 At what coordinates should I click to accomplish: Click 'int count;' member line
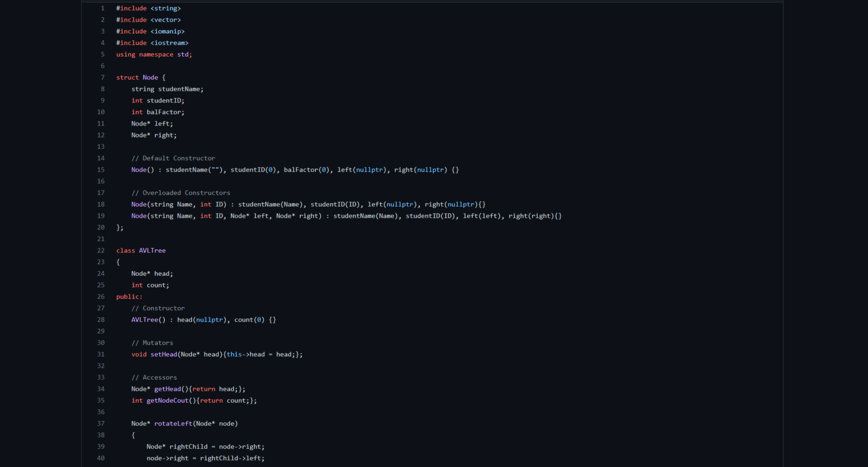tap(150, 285)
